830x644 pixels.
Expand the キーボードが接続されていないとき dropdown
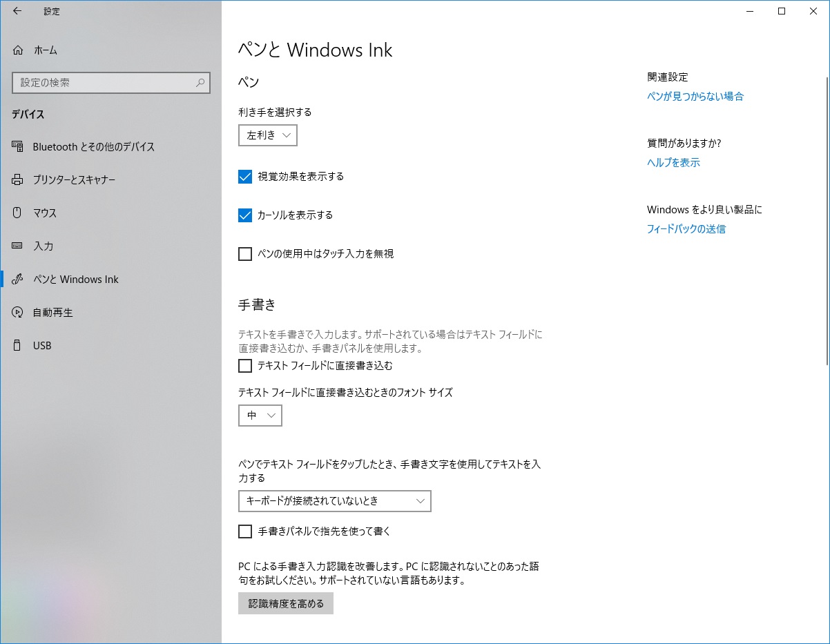[335, 501]
